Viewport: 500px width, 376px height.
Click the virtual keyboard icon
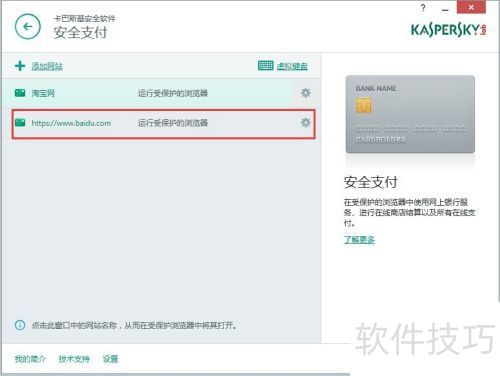tap(266, 66)
